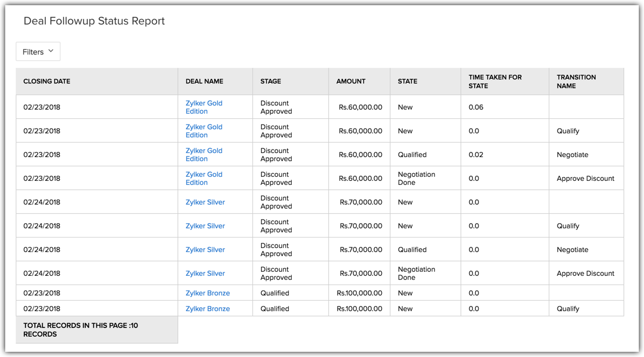The image size is (644, 357).
Task: Select the State column header
Action: click(407, 81)
